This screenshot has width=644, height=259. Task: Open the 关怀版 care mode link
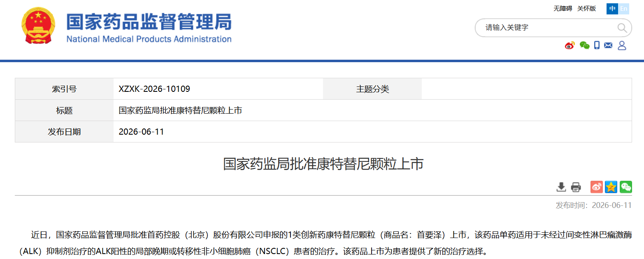(586, 8)
